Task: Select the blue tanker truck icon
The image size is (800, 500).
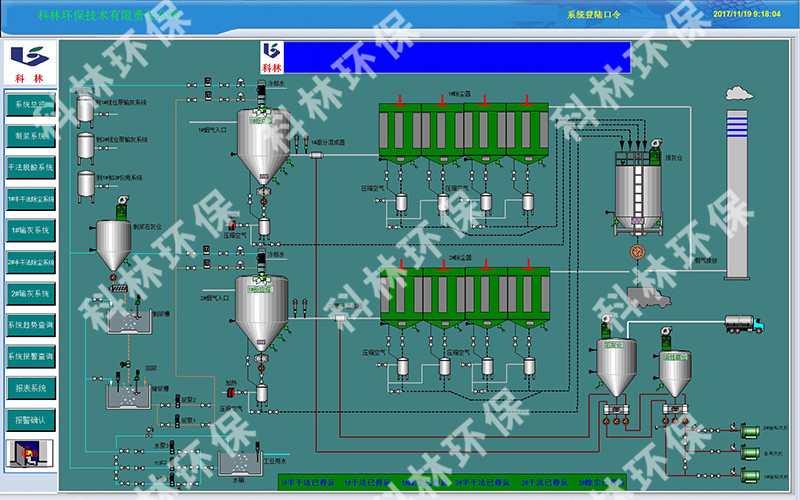Action: click(x=744, y=323)
